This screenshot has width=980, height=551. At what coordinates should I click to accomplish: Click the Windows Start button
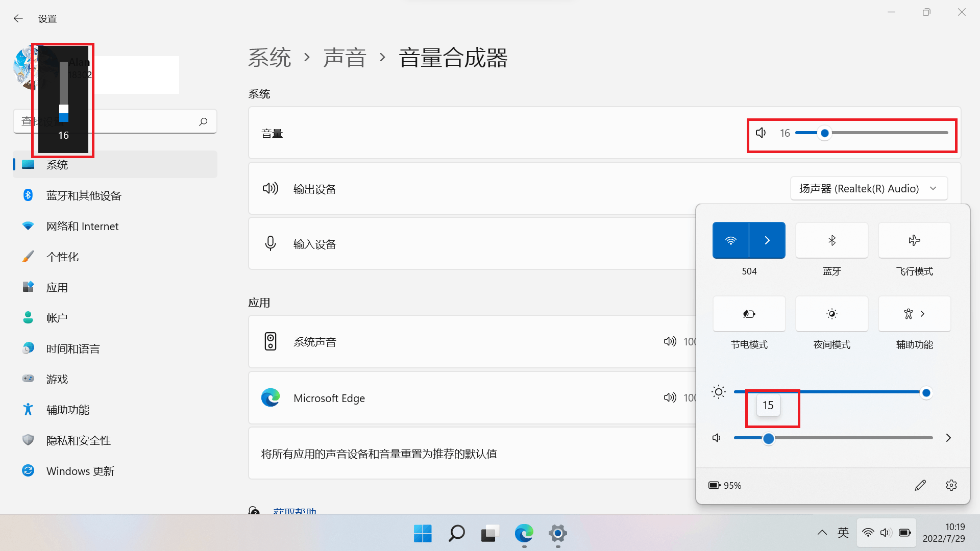pos(423,534)
